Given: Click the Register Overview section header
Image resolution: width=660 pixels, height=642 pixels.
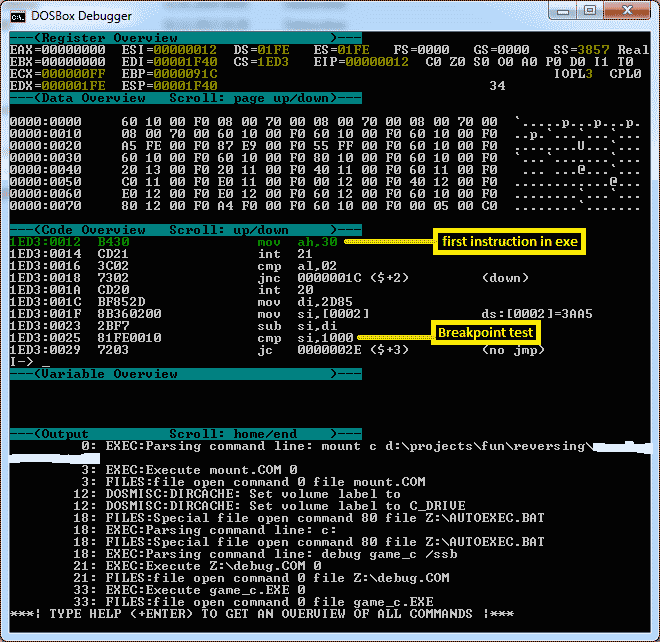Looking at the screenshot, I should pyautogui.click(x=186, y=38).
